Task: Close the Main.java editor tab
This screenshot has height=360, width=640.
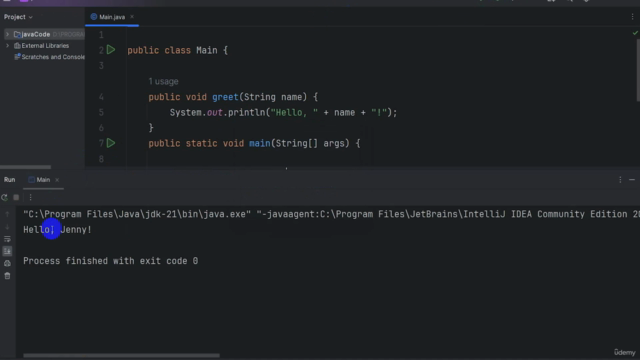Action: coord(132,17)
